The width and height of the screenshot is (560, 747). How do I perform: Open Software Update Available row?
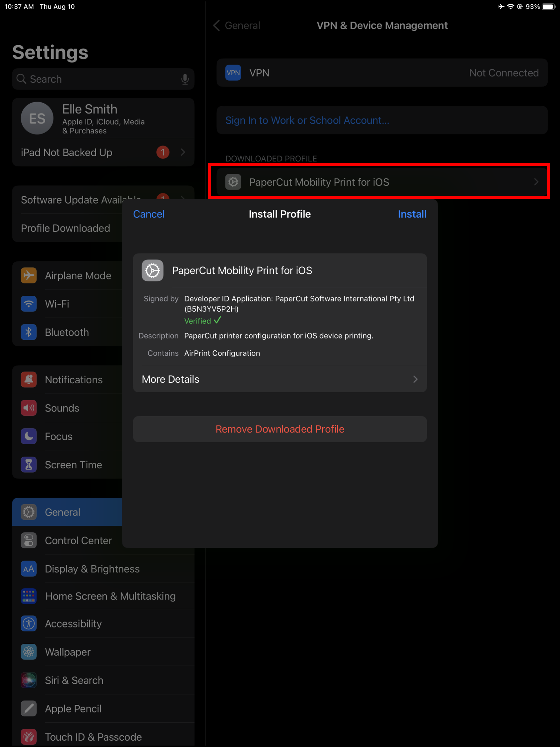pyautogui.click(x=103, y=200)
